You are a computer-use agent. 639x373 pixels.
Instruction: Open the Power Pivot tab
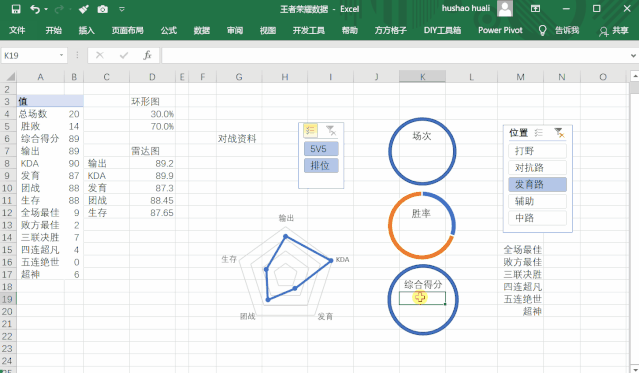500,30
